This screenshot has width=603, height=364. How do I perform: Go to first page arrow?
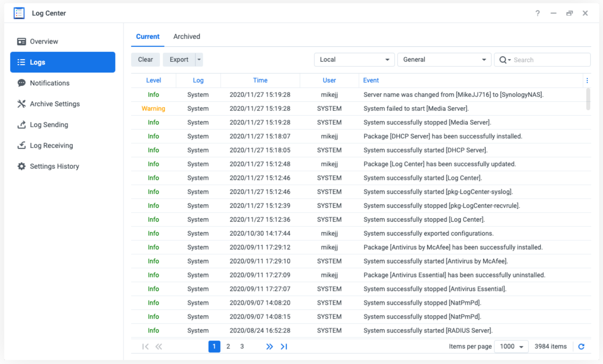[x=145, y=346]
